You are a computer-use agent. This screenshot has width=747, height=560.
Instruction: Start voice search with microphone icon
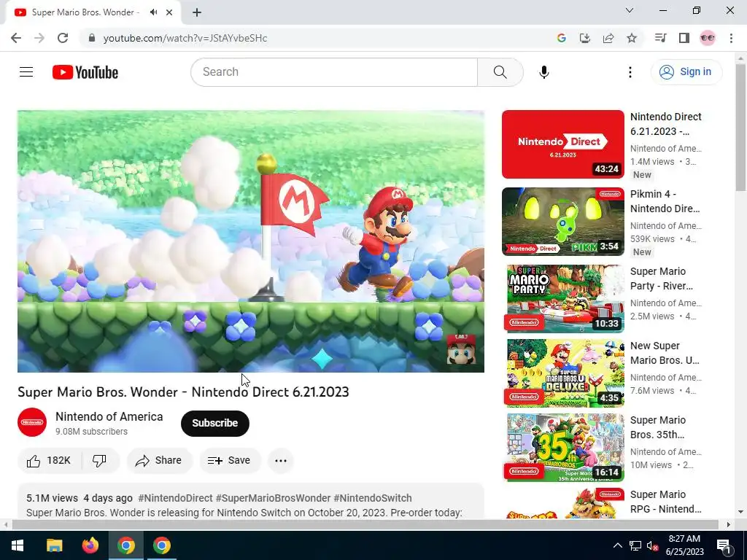coord(544,72)
